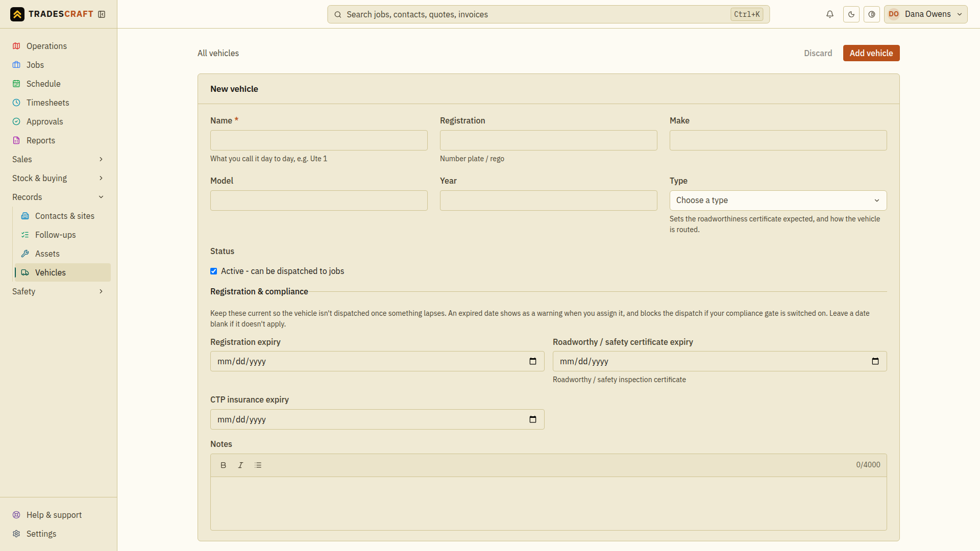Click the Jobs briefcase icon

pyautogui.click(x=16, y=65)
